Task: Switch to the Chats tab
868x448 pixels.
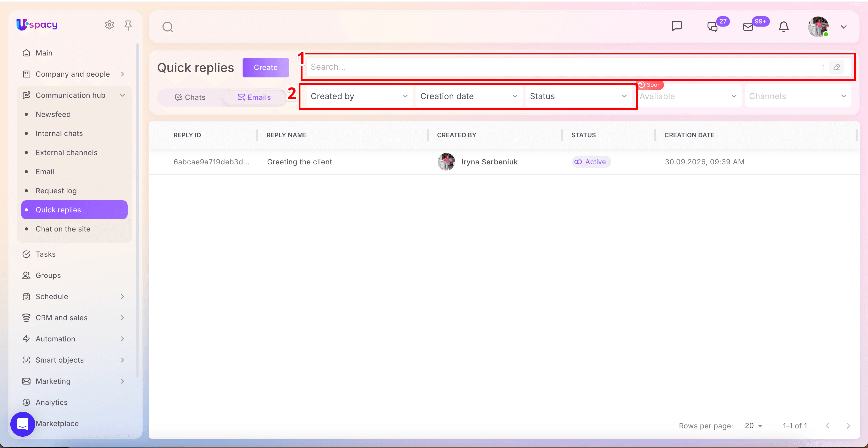Action: [x=190, y=97]
